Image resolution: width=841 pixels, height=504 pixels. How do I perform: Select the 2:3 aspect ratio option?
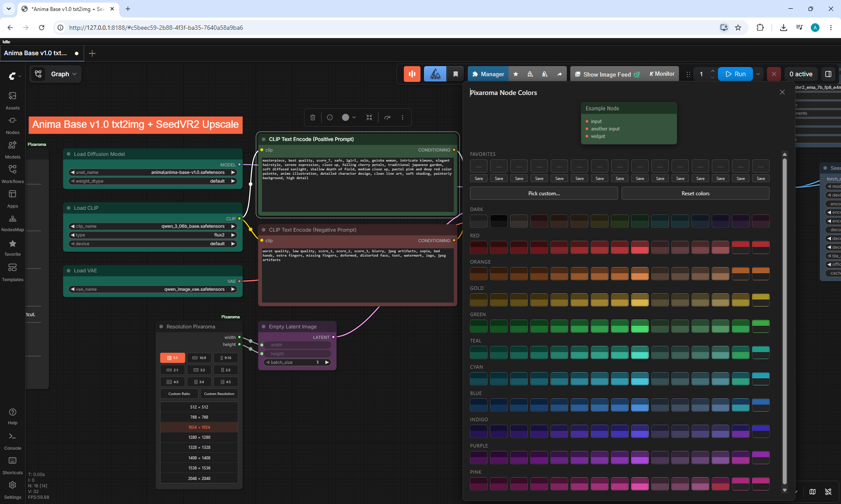tap(226, 370)
